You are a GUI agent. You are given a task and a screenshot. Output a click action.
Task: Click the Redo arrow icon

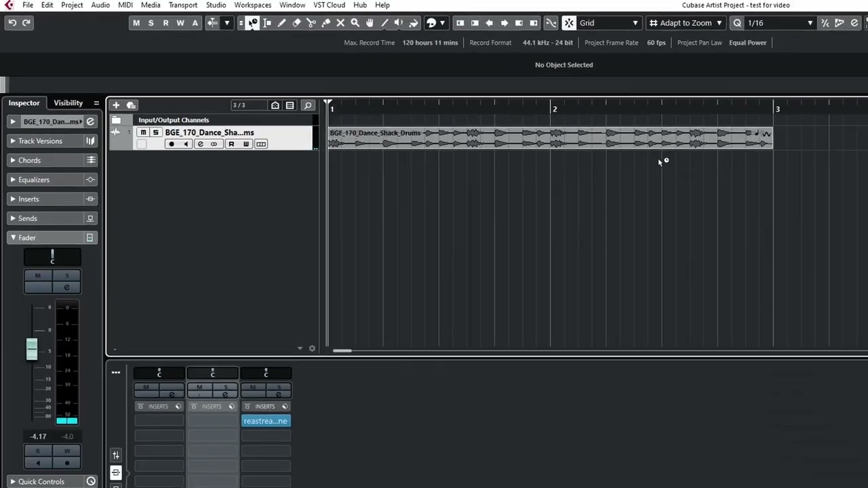point(26,23)
